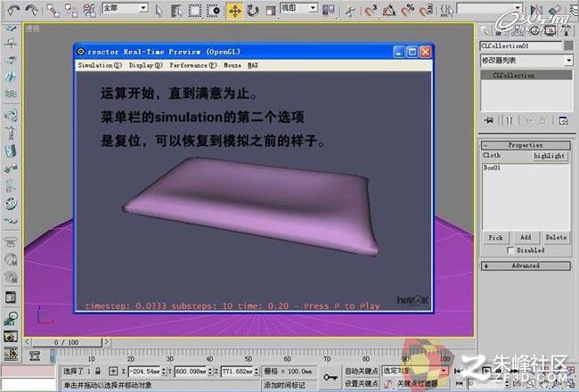Click the highlight button beside Cloth
The image size is (579, 392).
(x=549, y=156)
